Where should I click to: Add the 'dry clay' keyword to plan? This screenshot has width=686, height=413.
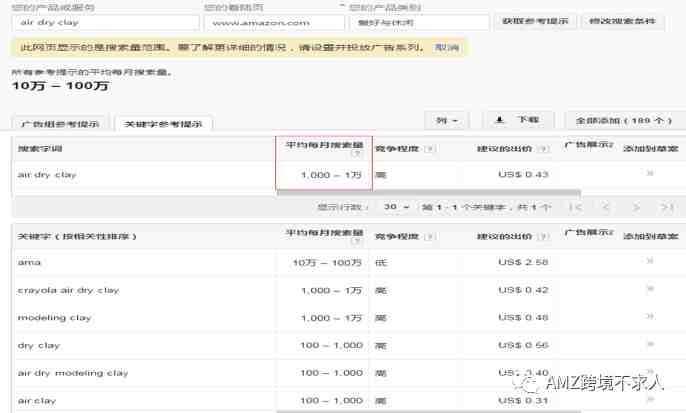click(x=650, y=344)
